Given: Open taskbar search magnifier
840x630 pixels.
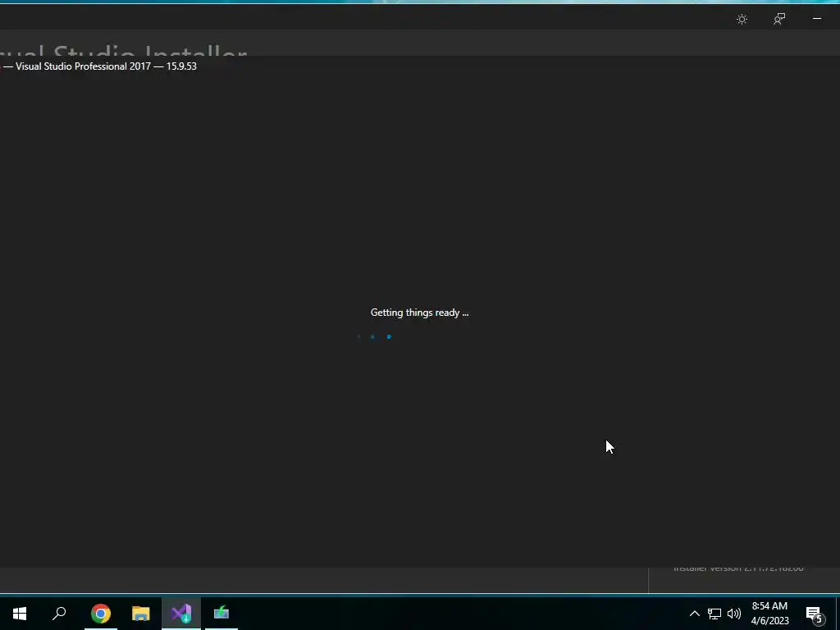Looking at the screenshot, I should 59,614.
